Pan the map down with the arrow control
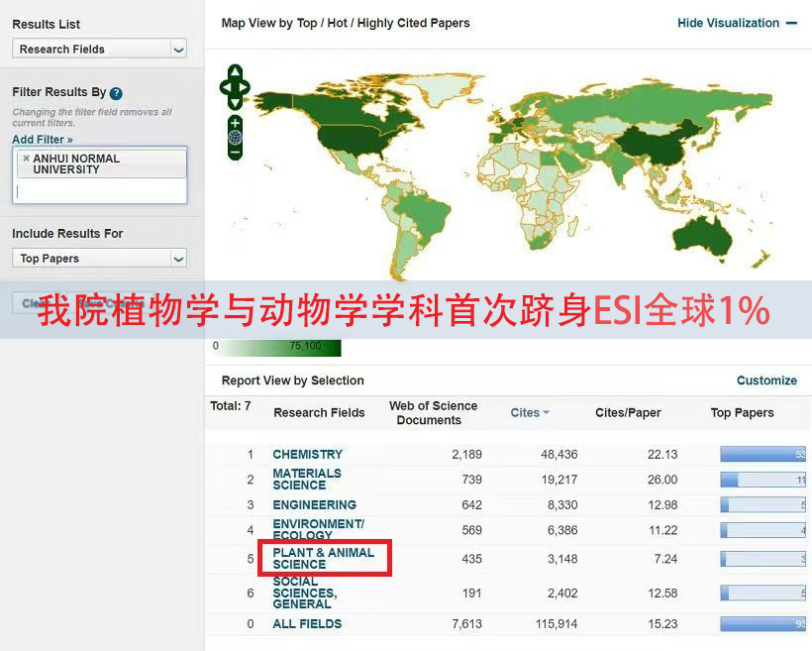This screenshot has height=651, width=812. 235,103
